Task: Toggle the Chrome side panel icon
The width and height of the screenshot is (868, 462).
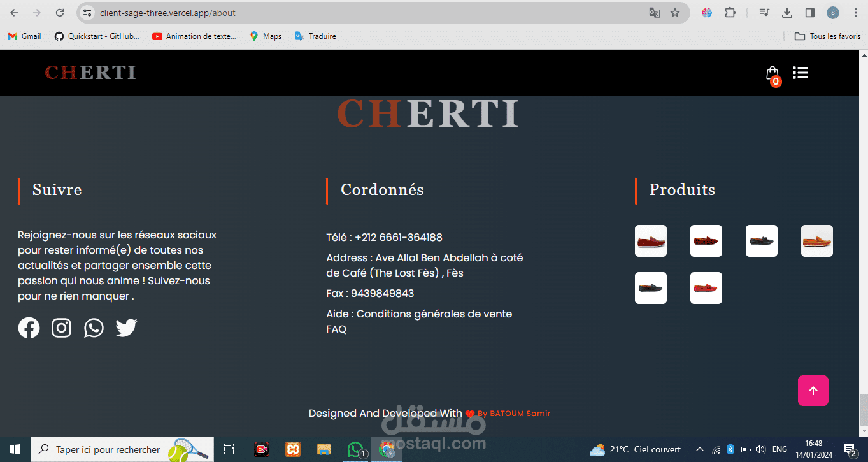Action: [810, 13]
